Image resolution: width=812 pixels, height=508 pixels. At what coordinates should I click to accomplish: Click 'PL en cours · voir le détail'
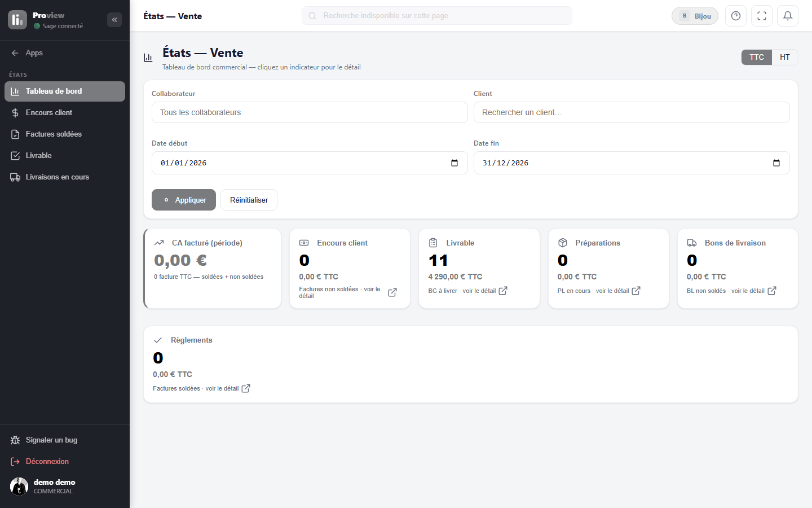point(593,291)
